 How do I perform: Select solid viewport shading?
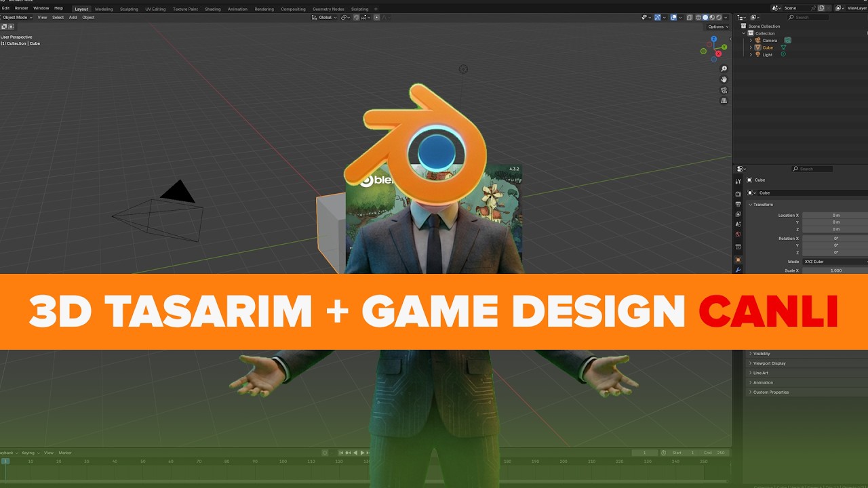pos(705,17)
